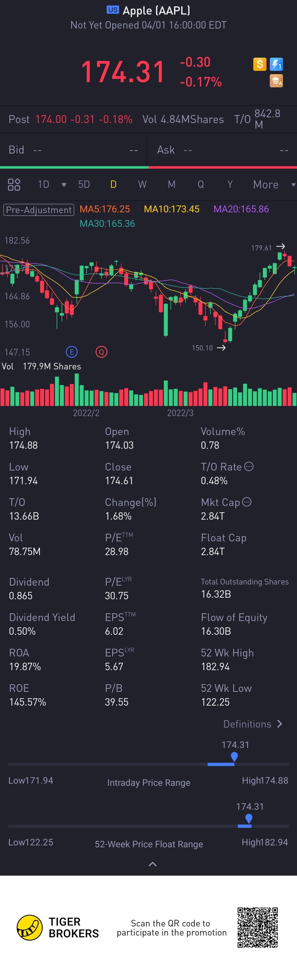Screen dimensions: 297x980
Task: Tap the blue earnings E marker
Action: click(71, 352)
